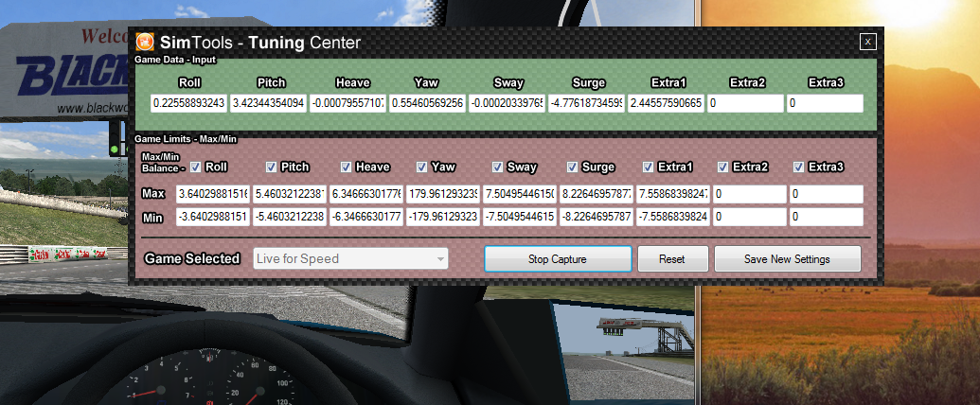The height and width of the screenshot is (405, 980).
Task: Select the Extra2 game data input field
Action: (x=745, y=104)
